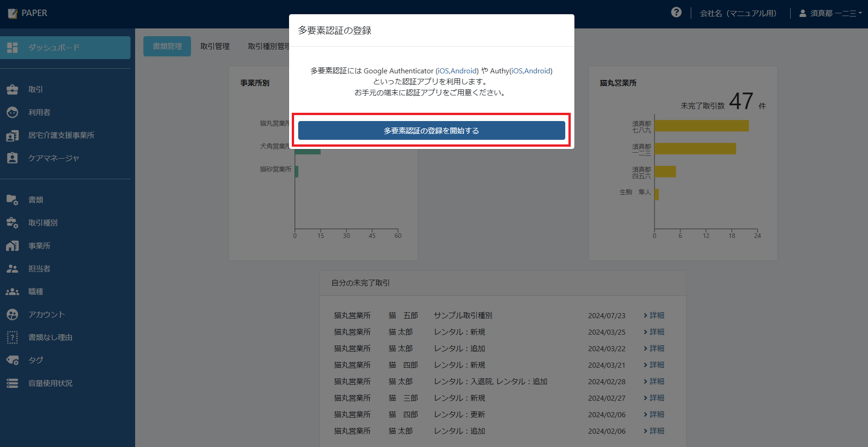Viewport: 868px width, 447px height.
Task: Click the 書類なし理由 sidebar icon
Action: click(12, 337)
